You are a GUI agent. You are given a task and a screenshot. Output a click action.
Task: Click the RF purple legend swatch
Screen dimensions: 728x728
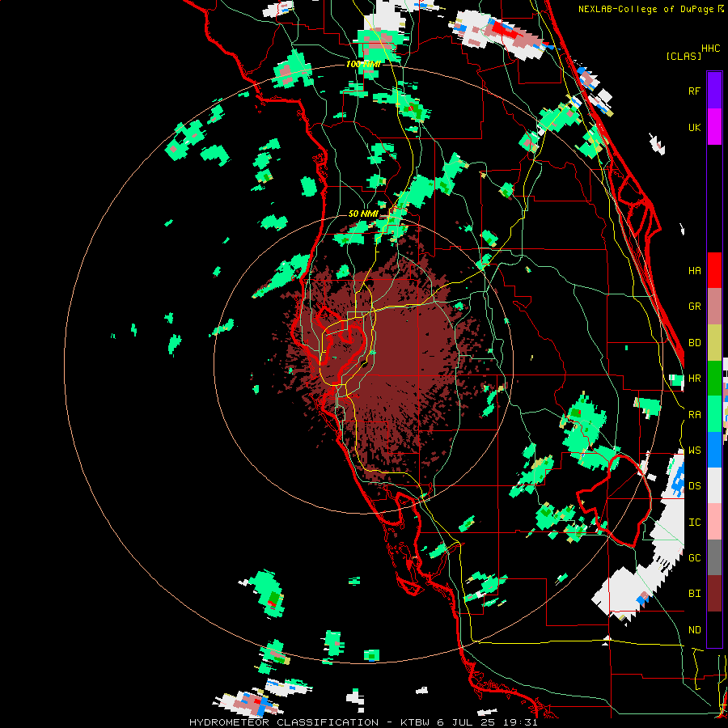(x=714, y=91)
